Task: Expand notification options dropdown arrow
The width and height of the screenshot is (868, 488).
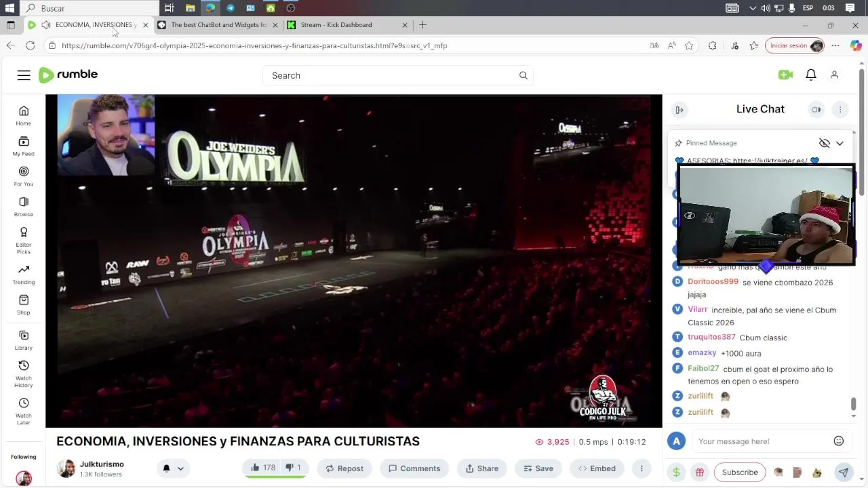Action: pyautogui.click(x=180, y=468)
